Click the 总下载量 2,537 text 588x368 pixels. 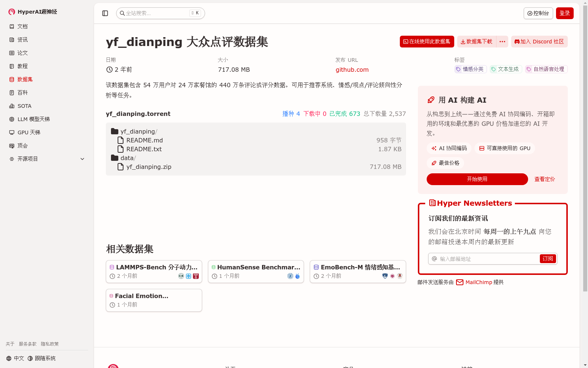click(x=385, y=114)
